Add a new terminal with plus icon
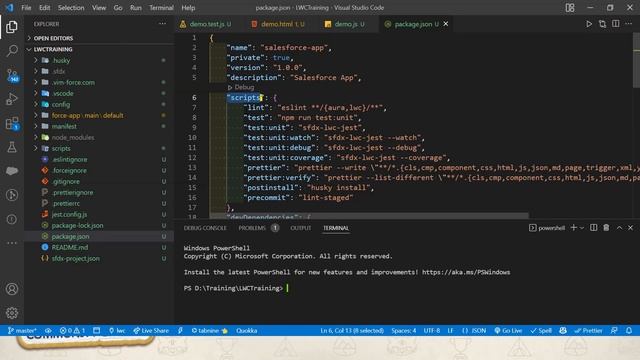 pos(573,228)
